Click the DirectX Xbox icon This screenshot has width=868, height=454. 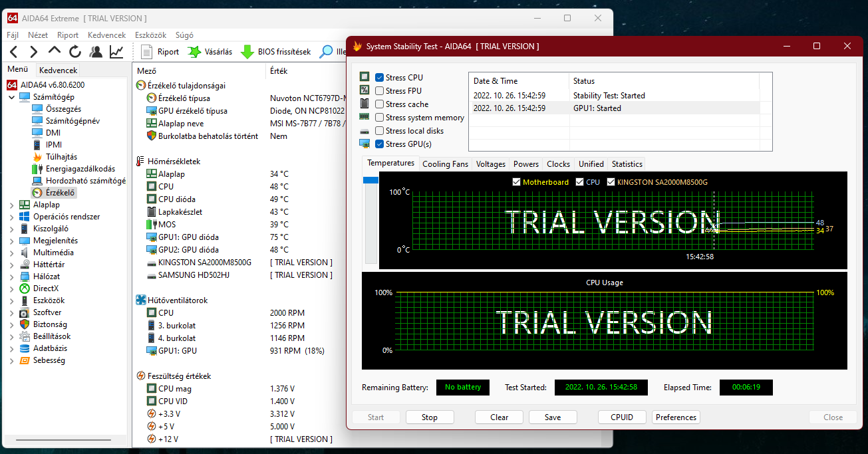pyautogui.click(x=25, y=288)
